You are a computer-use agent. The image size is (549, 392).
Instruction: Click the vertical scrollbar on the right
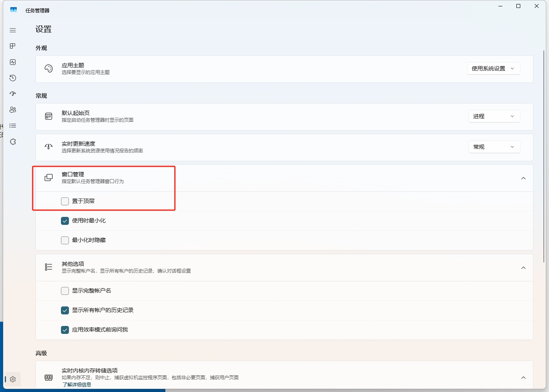point(544,156)
